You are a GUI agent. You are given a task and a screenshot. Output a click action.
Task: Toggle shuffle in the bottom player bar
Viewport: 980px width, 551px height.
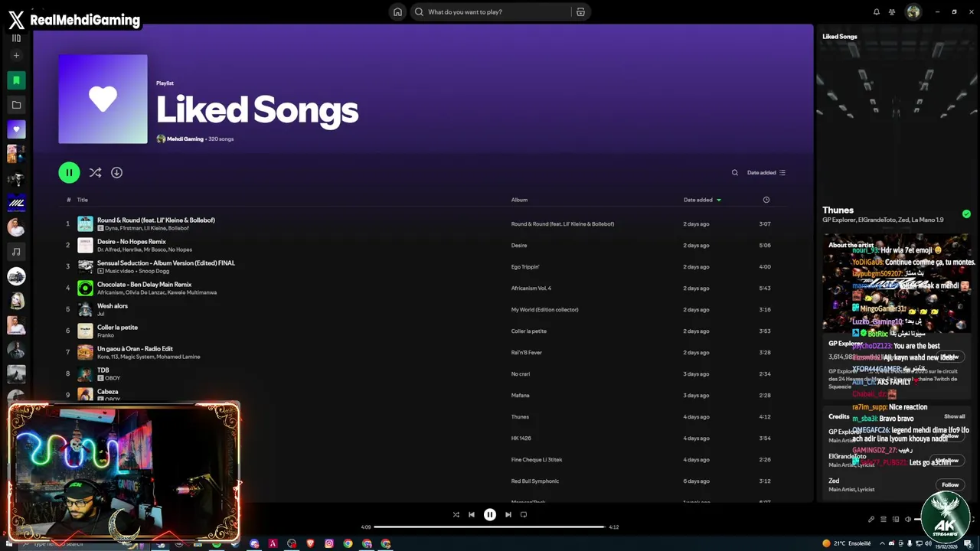click(x=456, y=515)
